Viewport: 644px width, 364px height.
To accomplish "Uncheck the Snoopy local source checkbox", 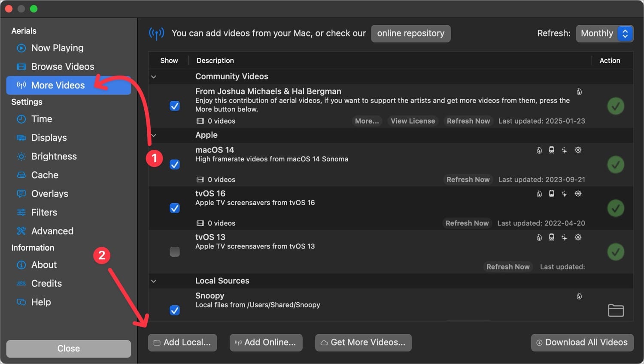I will (x=175, y=310).
